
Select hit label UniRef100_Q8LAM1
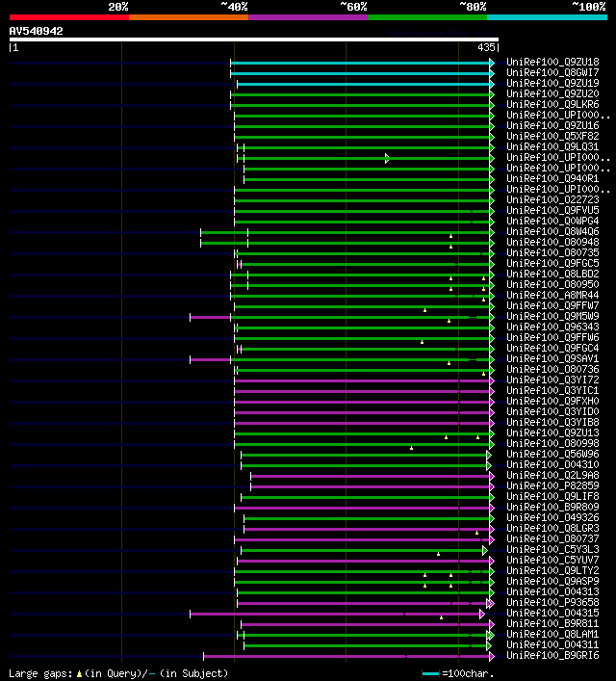pyautogui.click(x=552, y=634)
